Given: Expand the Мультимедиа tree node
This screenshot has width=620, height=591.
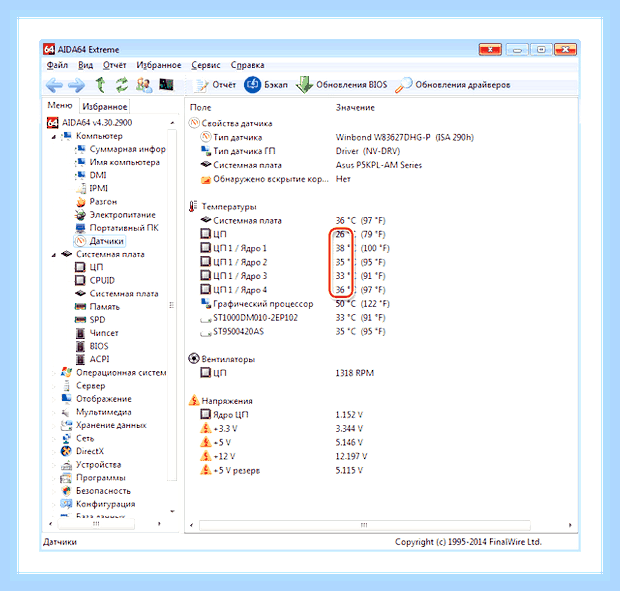Looking at the screenshot, I should (54, 412).
